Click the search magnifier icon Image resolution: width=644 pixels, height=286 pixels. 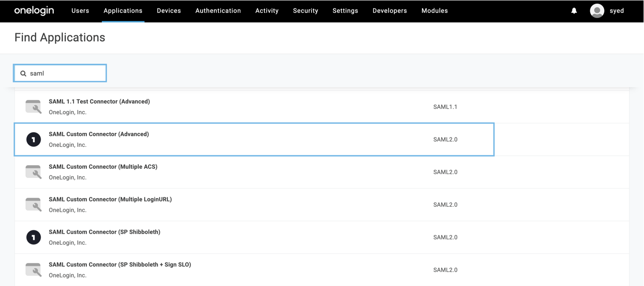[23, 73]
